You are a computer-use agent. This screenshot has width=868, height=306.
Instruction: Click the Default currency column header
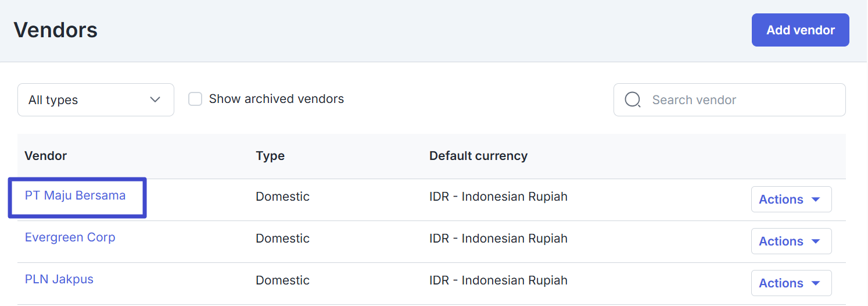click(x=478, y=156)
